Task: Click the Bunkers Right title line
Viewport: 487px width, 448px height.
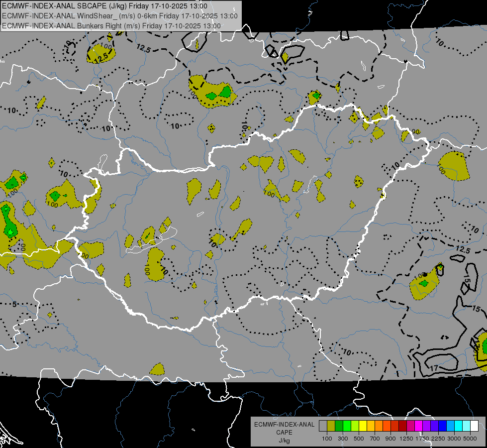Action: 111,26
